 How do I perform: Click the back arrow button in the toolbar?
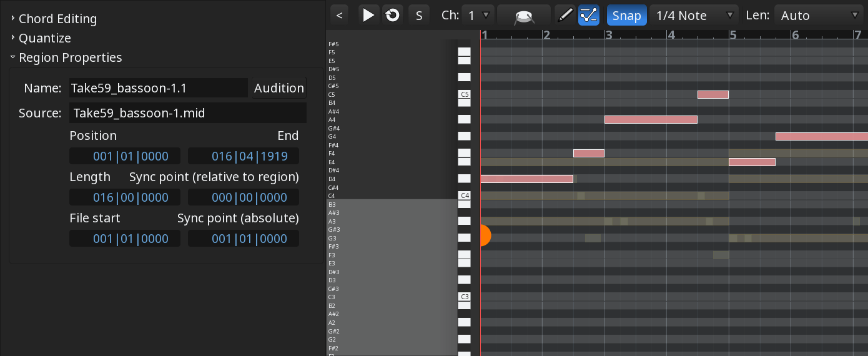click(x=339, y=15)
